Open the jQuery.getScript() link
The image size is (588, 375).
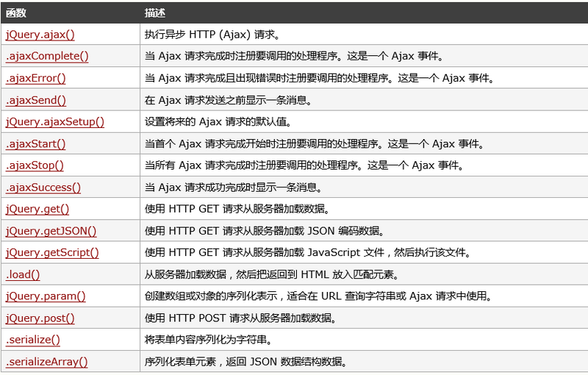[x=52, y=253]
